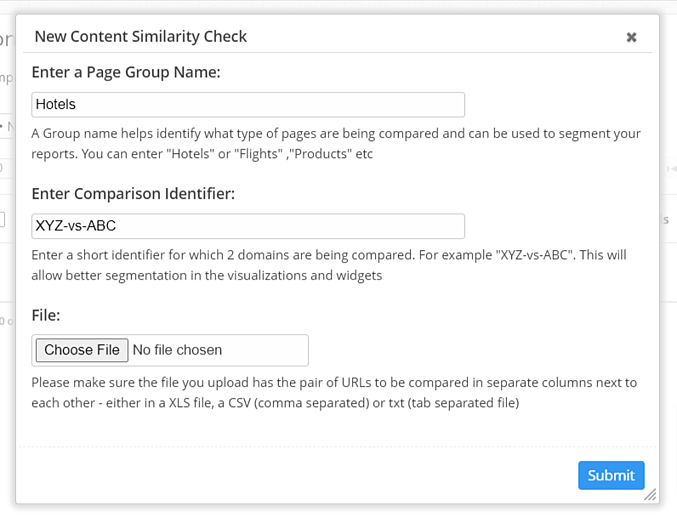Close the New Content Similarity Check dialog
Viewport: 677px width, 516px height.
(631, 37)
